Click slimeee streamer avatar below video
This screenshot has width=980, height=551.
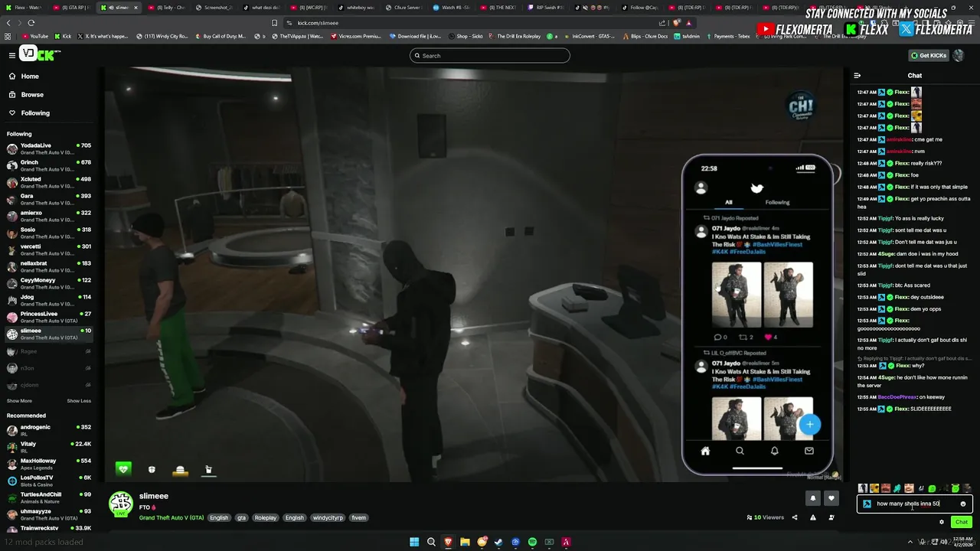coord(120,504)
